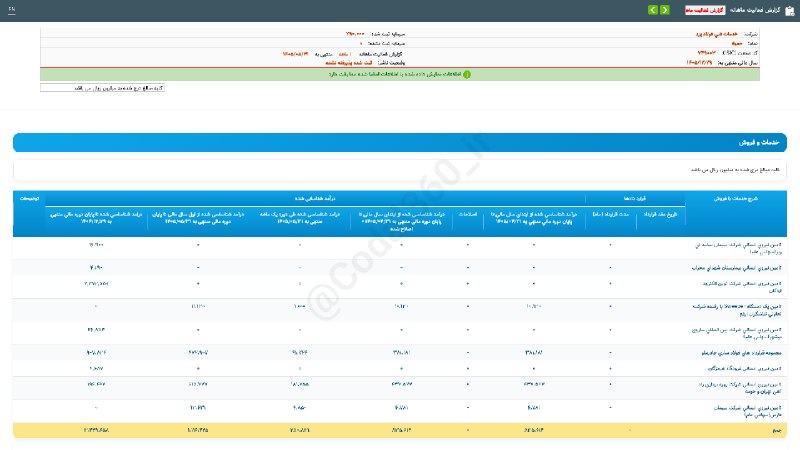Click the شرح خدمات یا فروش column header
This screenshot has width=800, height=450.
click(735, 198)
